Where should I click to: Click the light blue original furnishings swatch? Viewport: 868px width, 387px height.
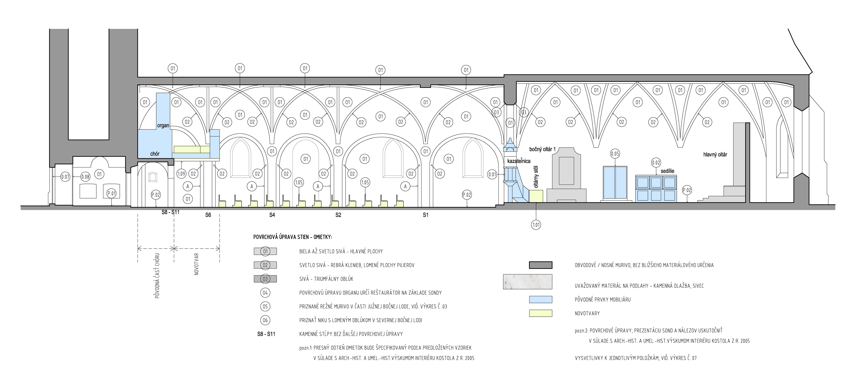(x=541, y=299)
